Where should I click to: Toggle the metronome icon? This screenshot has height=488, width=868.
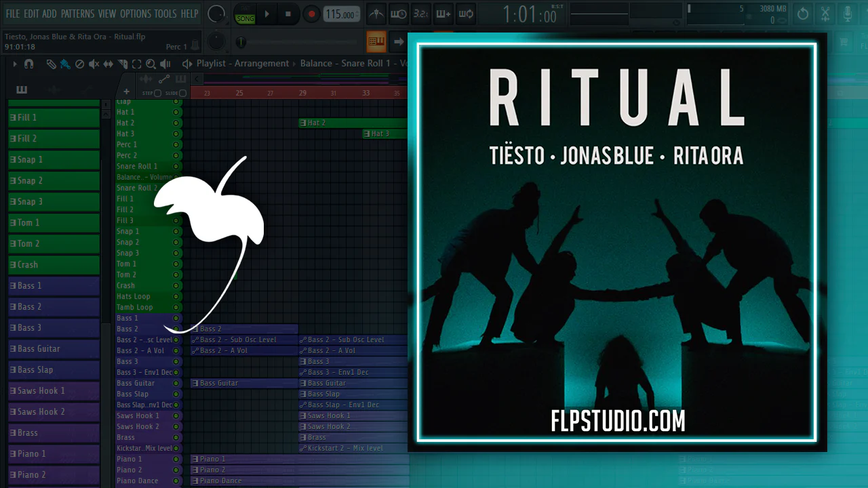(377, 14)
